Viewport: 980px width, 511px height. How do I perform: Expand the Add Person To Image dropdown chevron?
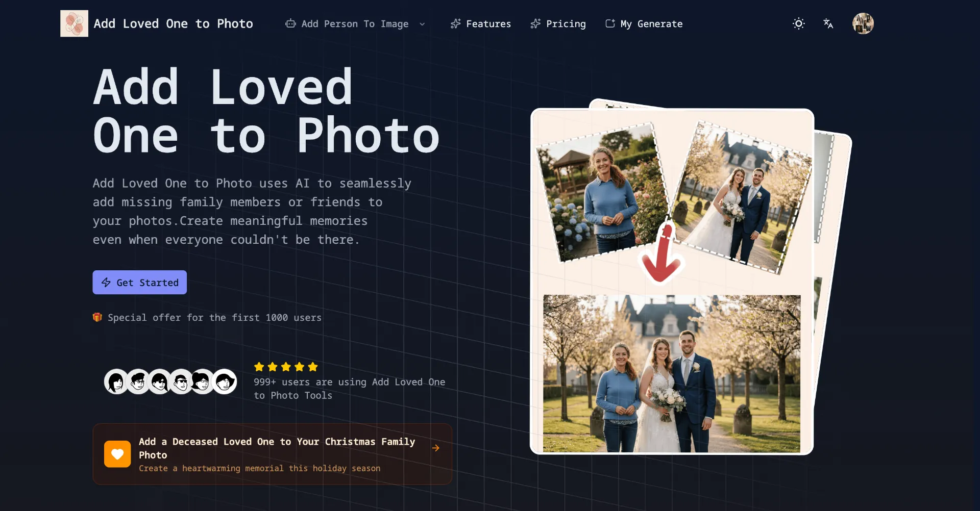coord(423,24)
